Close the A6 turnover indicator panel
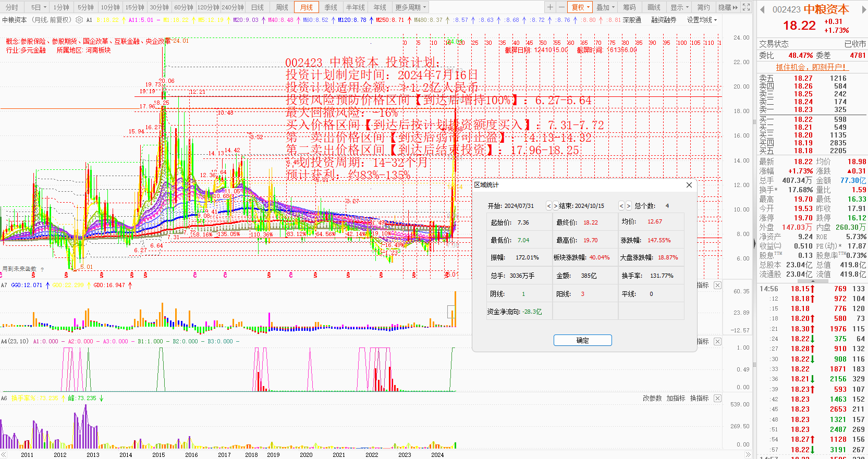 click(x=717, y=398)
